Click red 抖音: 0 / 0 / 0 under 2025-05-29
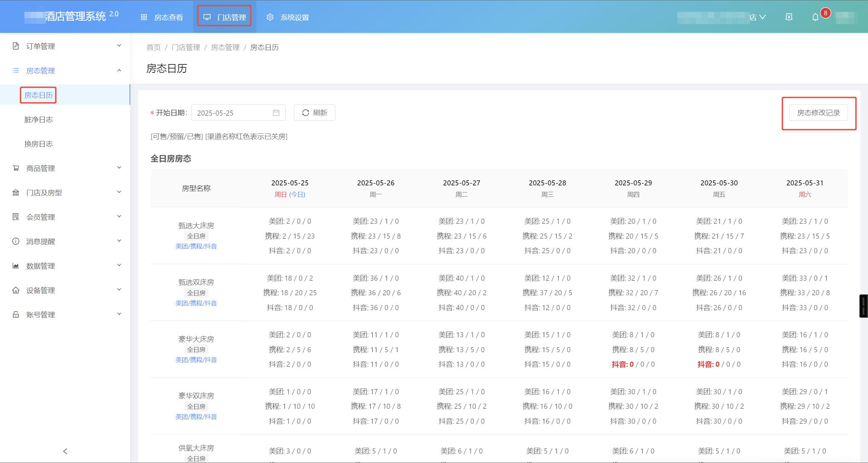Viewport: 868px width, 463px height. 633,364
